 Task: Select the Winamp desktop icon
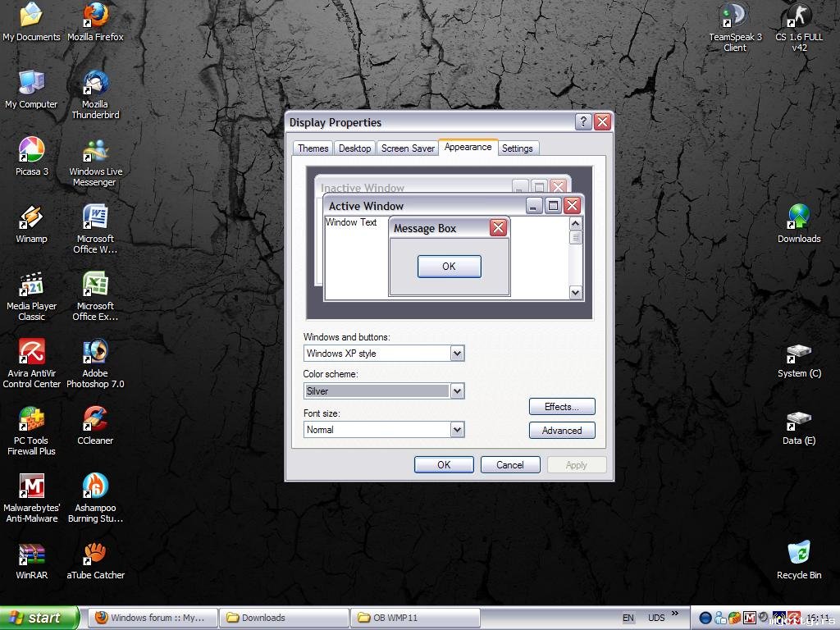[x=32, y=225]
